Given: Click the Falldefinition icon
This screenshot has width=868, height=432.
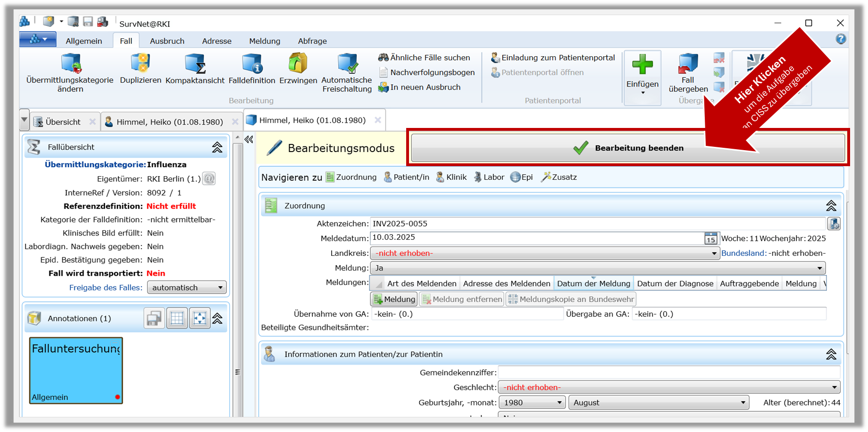Looking at the screenshot, I should click(x=251, y=64).
